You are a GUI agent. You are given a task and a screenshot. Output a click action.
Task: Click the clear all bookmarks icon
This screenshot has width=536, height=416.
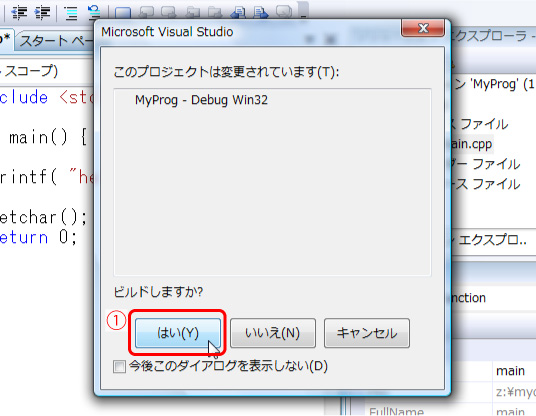(x=284, y=12)
